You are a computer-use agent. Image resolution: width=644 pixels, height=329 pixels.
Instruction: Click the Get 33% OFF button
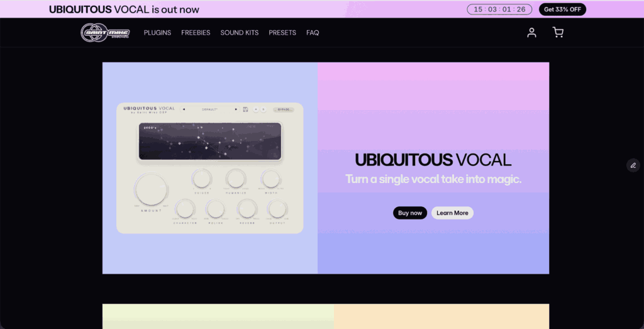562,9
